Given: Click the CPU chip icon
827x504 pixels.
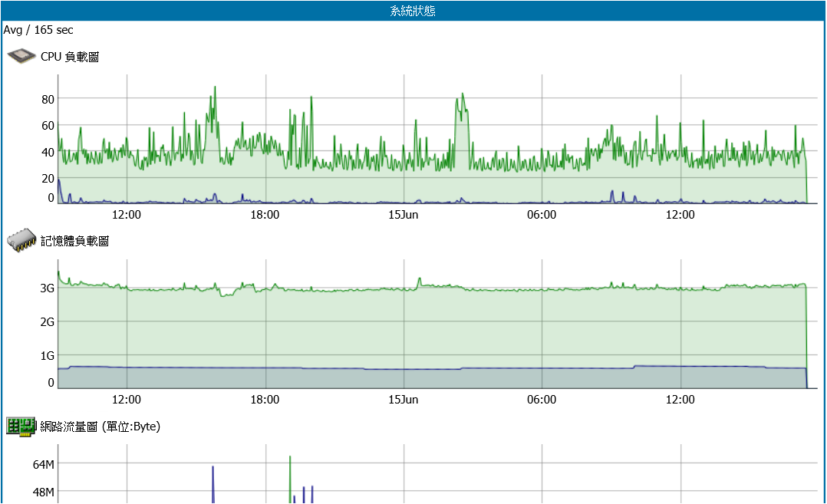Looking at the screenshot, I should click(21, 56).
